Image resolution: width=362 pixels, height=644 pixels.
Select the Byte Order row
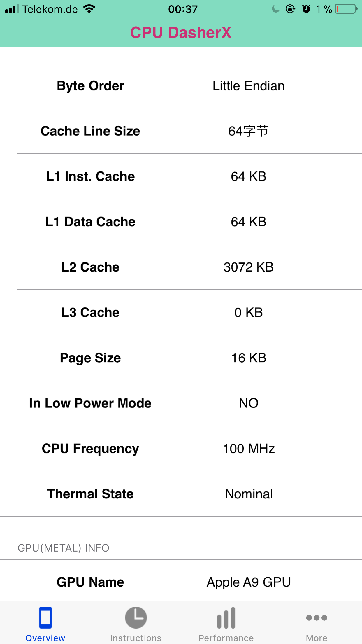pyautogui.click(x=190, y=85)
